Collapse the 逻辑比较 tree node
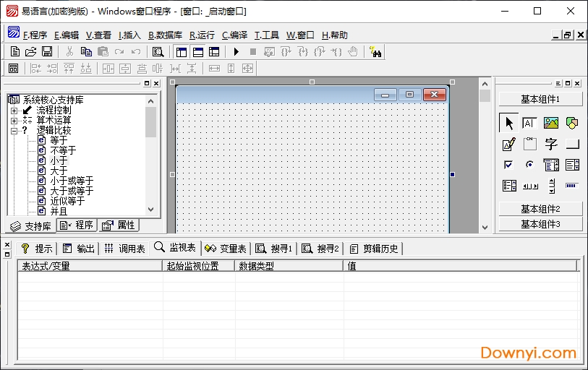The image size is (588, 370). (x=14, y=131)
